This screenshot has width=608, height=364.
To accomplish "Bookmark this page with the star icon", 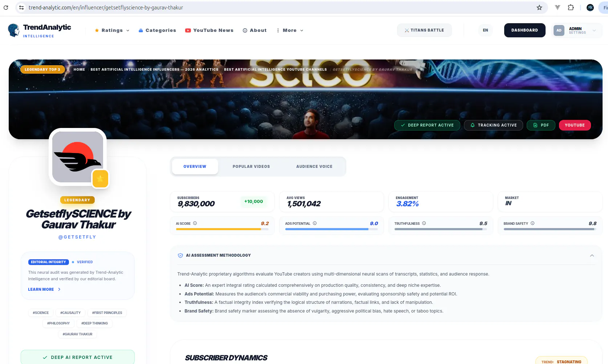I will point(539,7).
